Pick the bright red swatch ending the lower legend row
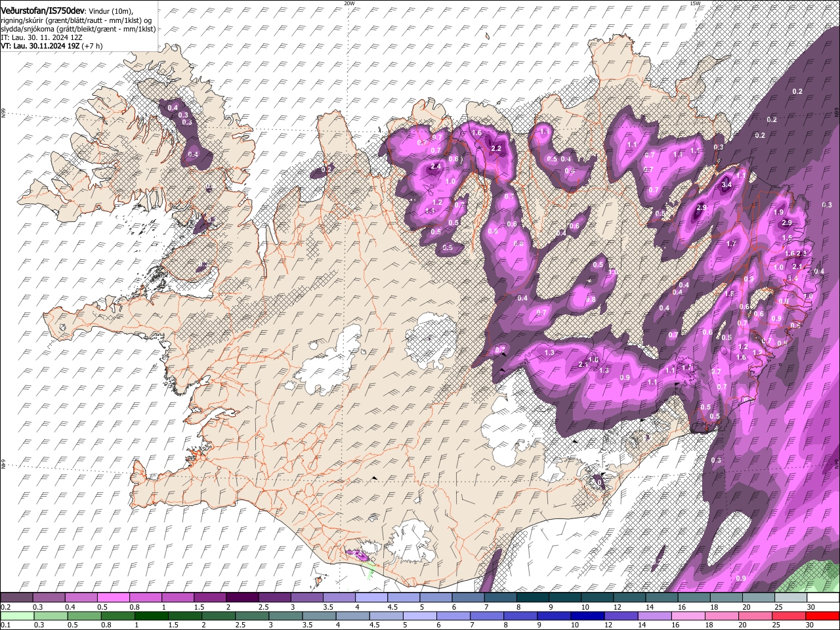This screenshot has height=630, width=840. (x=822, y=616)
